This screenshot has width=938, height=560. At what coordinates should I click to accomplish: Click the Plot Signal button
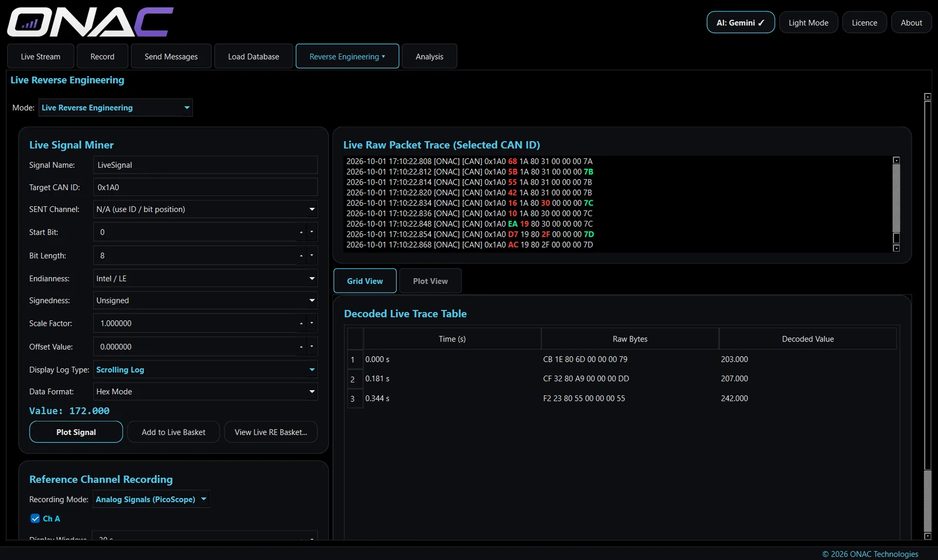click(x=76, y=432)
